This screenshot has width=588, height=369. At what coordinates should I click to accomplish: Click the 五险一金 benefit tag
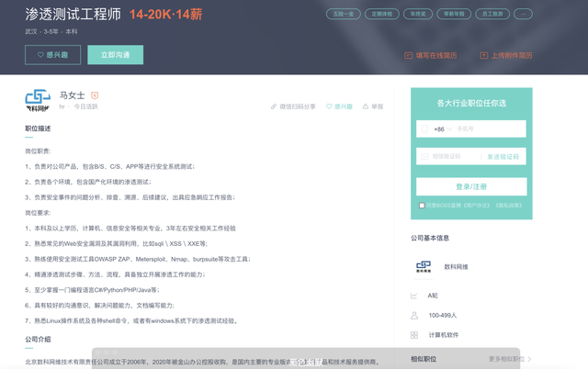[x=344, y=14]
